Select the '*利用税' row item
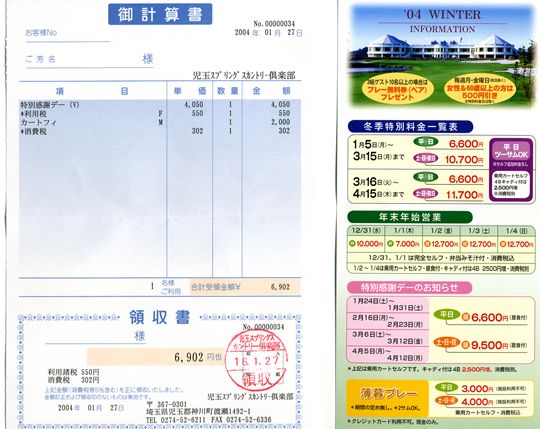 [x=34, y=114]
